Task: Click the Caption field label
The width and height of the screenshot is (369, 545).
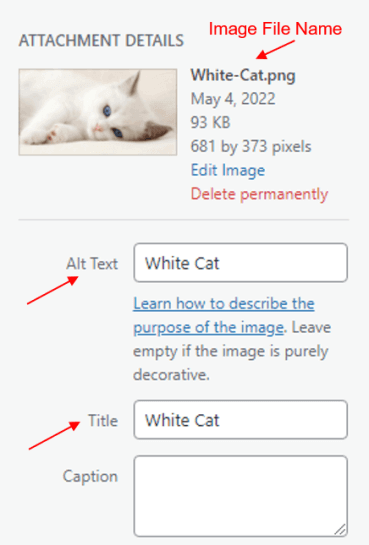Action: click(90, 476)
